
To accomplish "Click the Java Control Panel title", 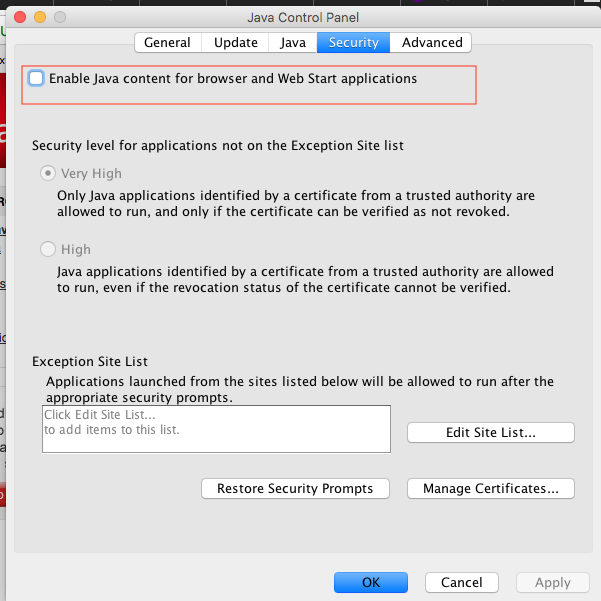I will pos(303,18).
